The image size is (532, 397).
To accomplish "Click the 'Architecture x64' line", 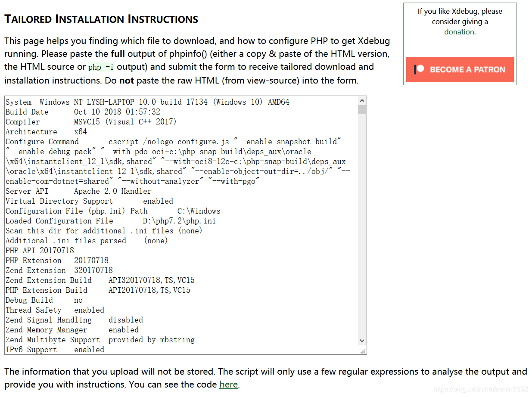I will [46, 132].
